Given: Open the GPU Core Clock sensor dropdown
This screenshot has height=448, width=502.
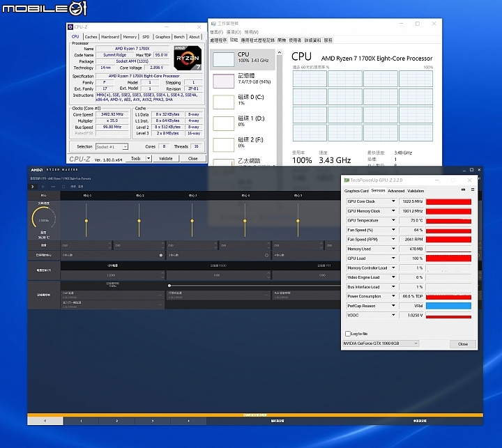Looking at the screenshot, I should click(x=393, y=201).
